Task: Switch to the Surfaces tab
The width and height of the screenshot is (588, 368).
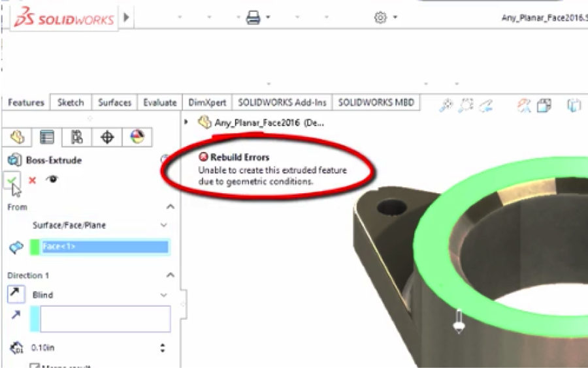Action: pyautogui.click(x=115, y=102)
